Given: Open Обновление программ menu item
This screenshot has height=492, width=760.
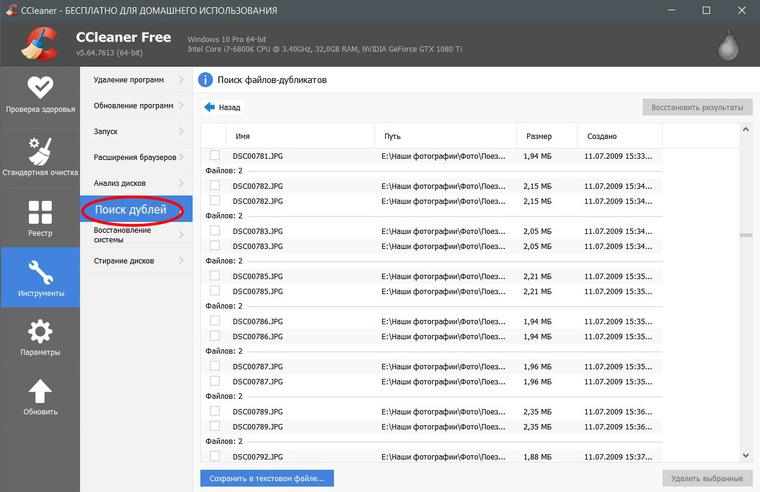Looking at the screenshot, I should point(136,105).
